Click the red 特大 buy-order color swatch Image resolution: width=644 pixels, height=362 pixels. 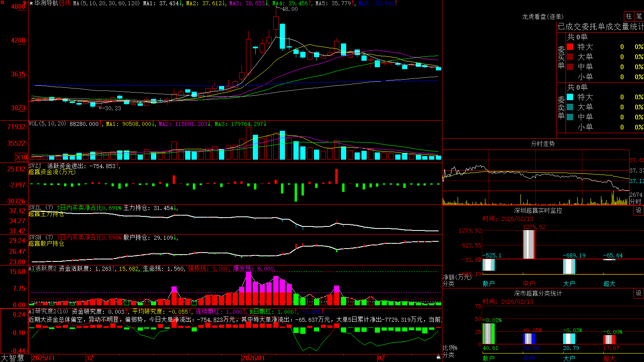(570, 47)
